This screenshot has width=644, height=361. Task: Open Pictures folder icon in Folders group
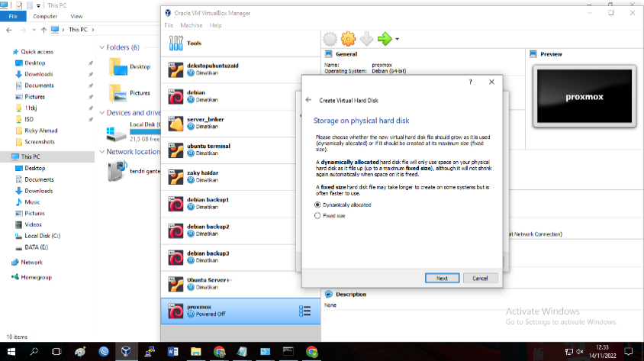[x=118, y=93]
